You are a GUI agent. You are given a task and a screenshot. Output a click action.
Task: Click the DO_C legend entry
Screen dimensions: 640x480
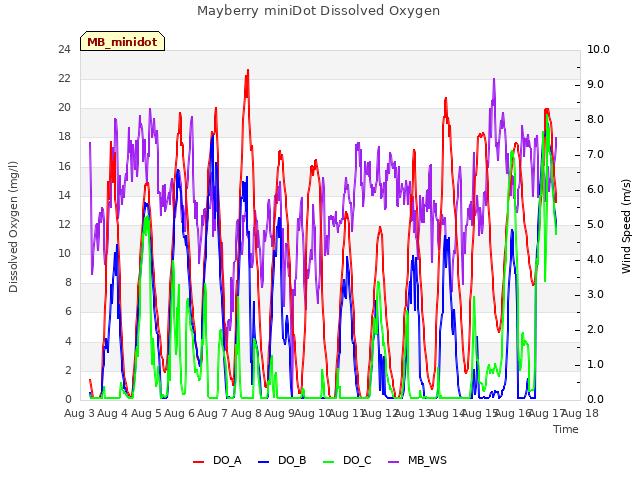pyautogui.click(x=347, y=460)
